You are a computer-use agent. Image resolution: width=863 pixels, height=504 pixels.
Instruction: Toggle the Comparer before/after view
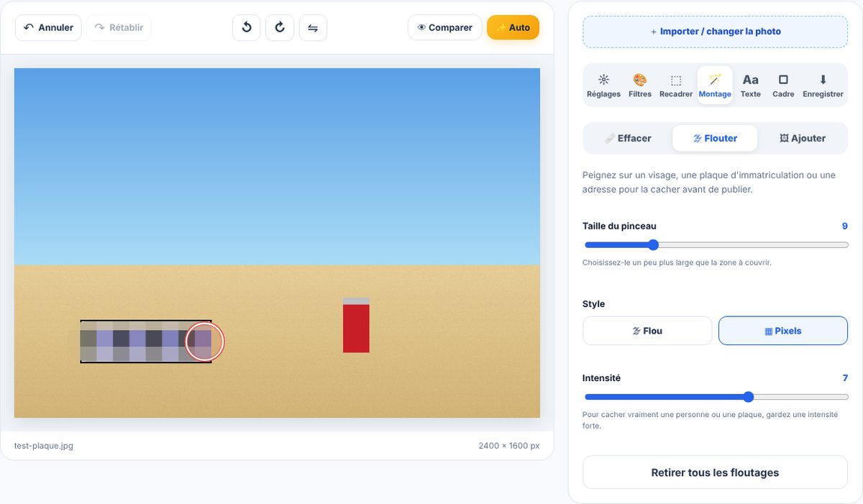[x=445, y=27]
